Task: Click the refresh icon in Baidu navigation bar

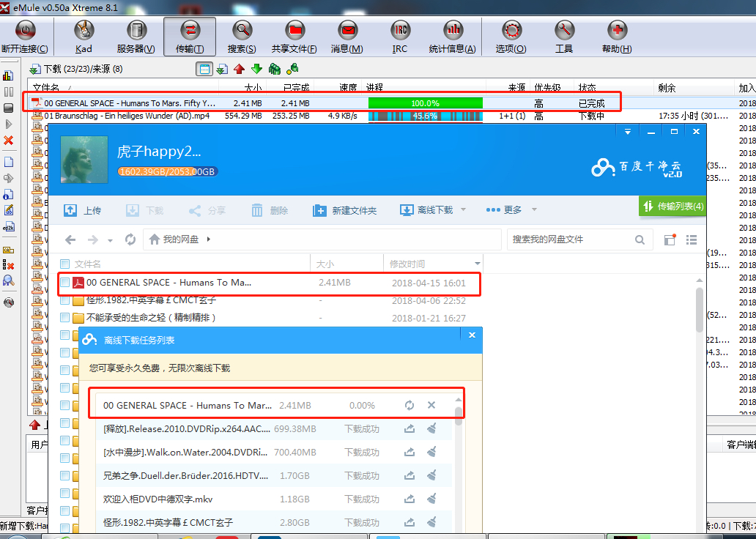Action: (x=130, y=239)
